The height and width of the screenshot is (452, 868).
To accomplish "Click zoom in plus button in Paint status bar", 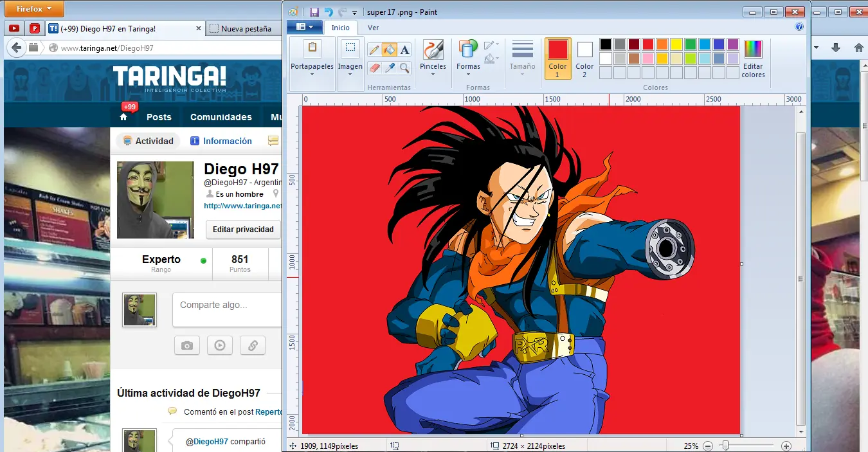I will (786, 446).
